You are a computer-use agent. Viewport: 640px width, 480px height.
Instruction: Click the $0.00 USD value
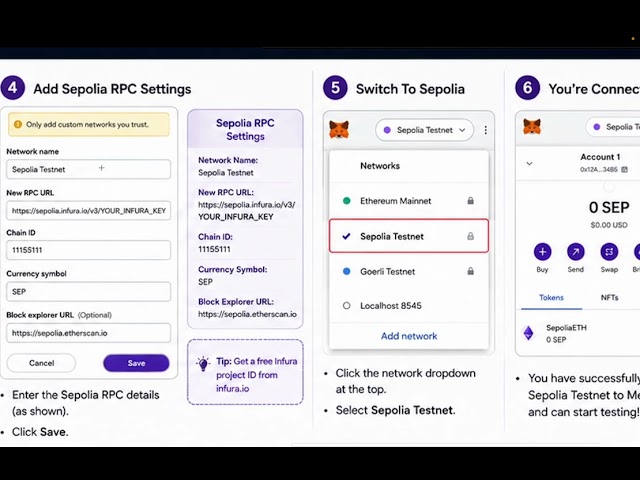609,225
